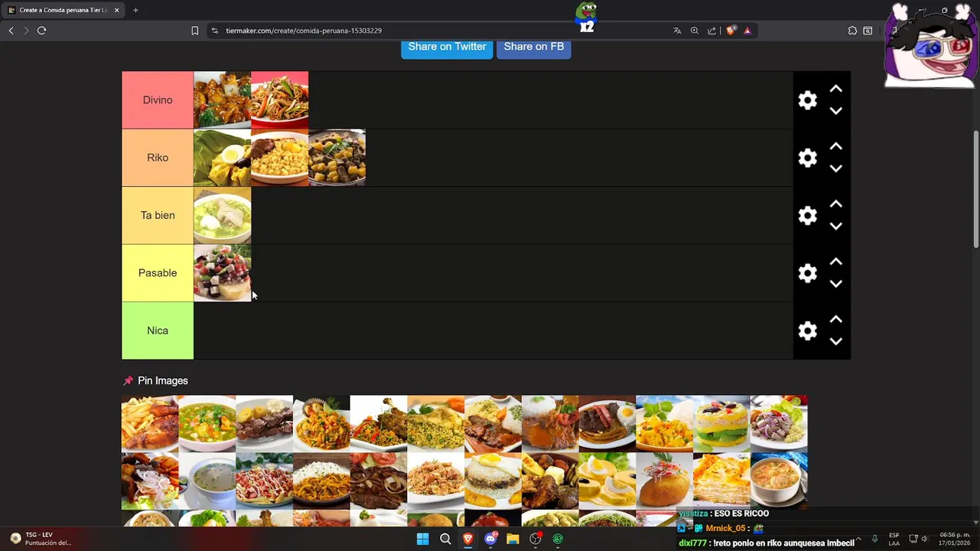Screen dimensions: 980x551
Task: Click the zoom magnifier icon in address bar
Action: click(x=695, y=31)
